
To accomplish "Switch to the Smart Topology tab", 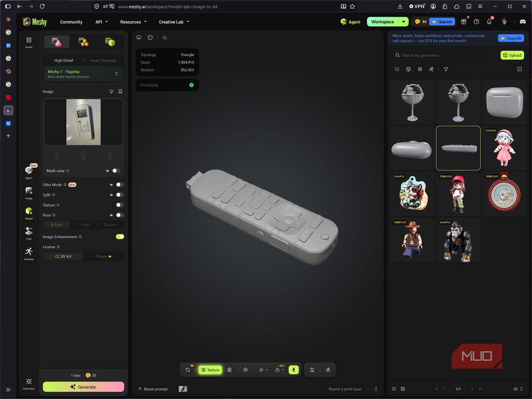I will pyautogui.click(x=103, y=61).
